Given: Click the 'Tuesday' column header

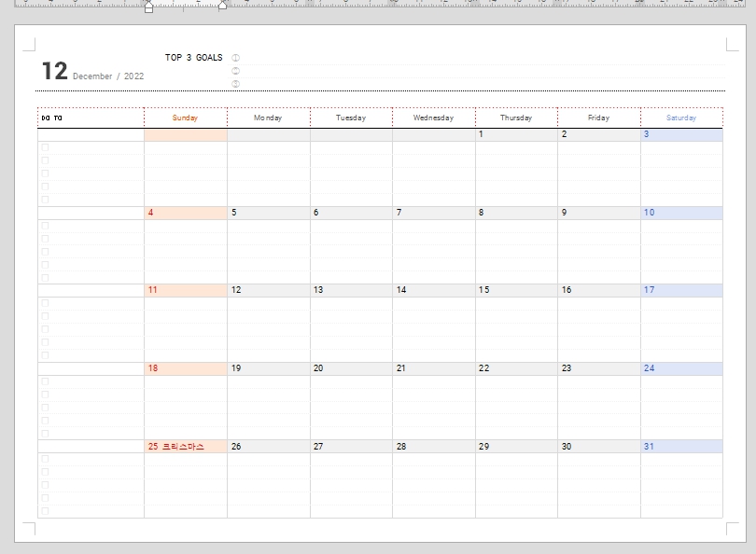Looking at the screenshot, I should coord(351,118).
